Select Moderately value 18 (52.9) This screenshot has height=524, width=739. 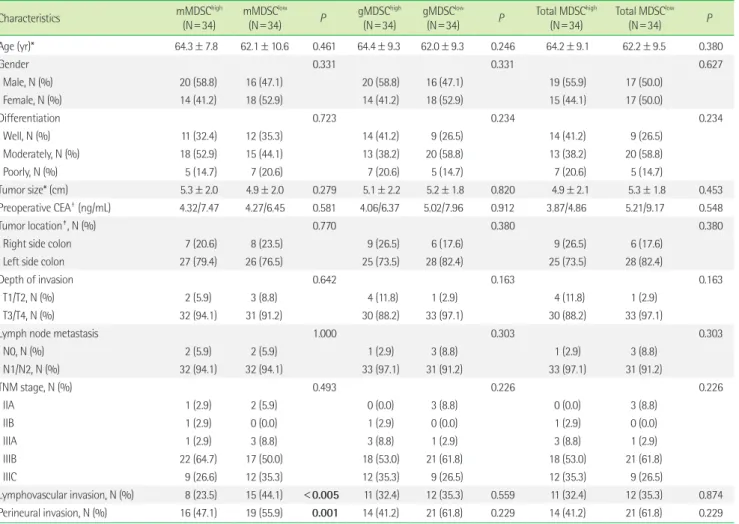coord(198,154)
